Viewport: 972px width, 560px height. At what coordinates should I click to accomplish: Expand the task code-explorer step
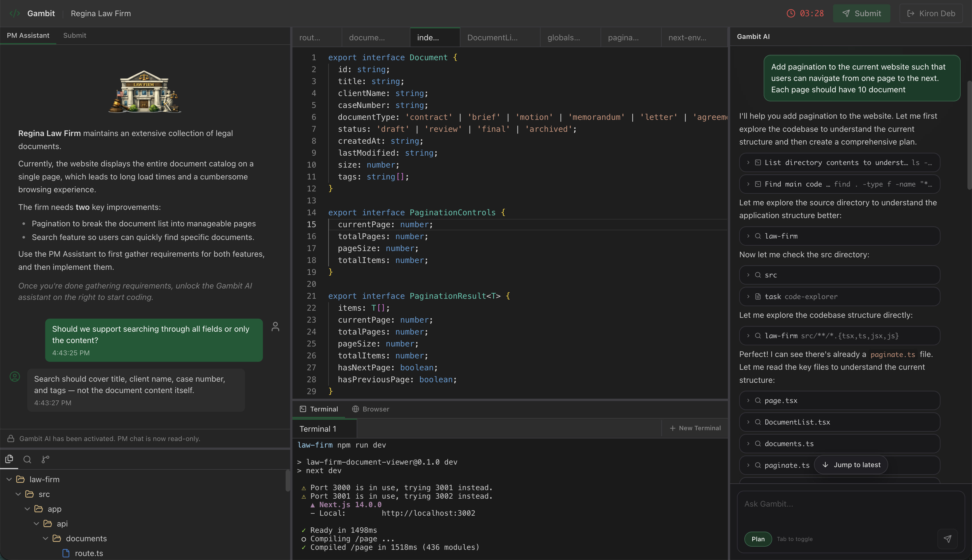[x=748, y=296]
